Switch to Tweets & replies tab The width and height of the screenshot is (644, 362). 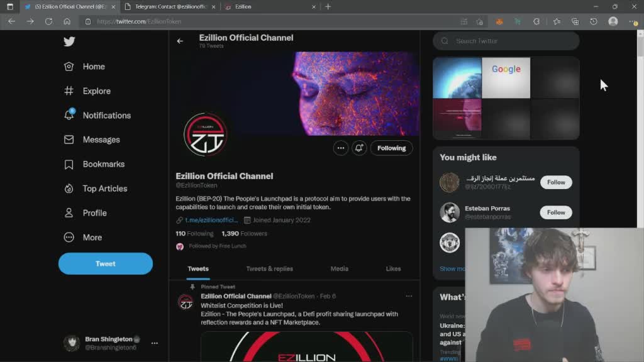point(269,269)
